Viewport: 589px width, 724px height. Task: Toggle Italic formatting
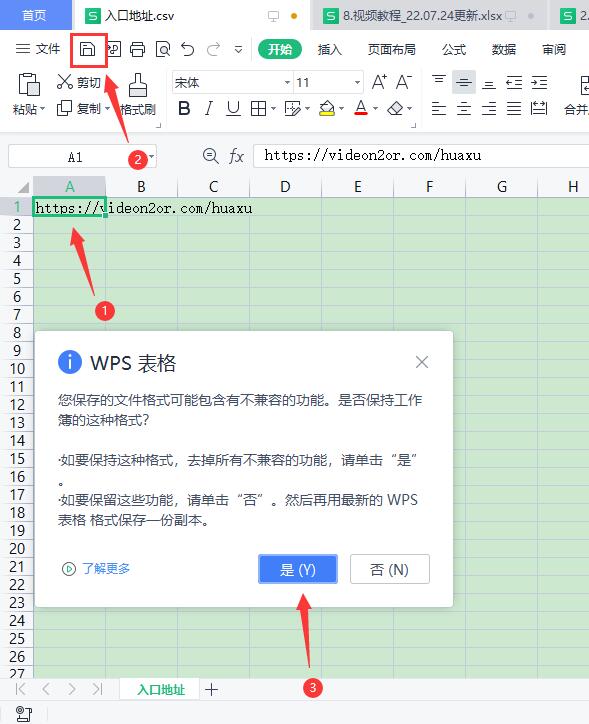click(x=209, y=109)
